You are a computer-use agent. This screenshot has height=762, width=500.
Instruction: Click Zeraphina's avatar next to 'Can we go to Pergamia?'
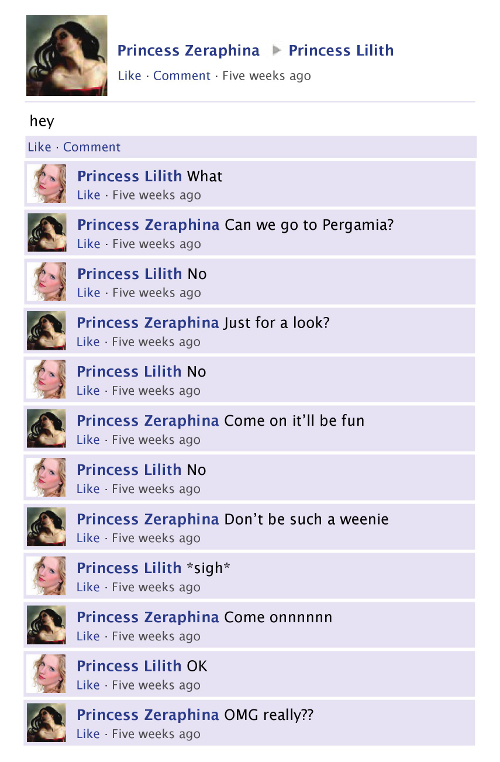tap(47, 232)
